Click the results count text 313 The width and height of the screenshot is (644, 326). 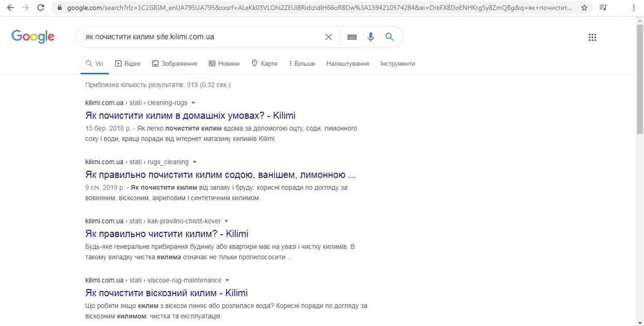point(158,84)
